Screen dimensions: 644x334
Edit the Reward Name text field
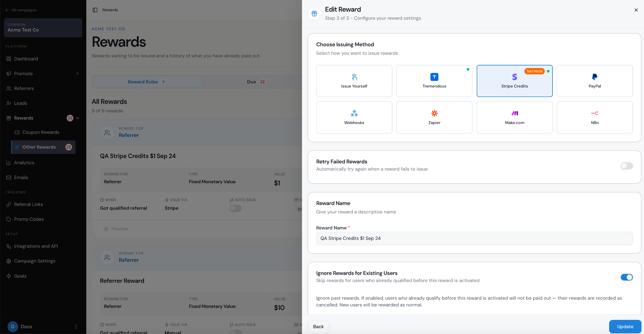click(x=474, y=238)
